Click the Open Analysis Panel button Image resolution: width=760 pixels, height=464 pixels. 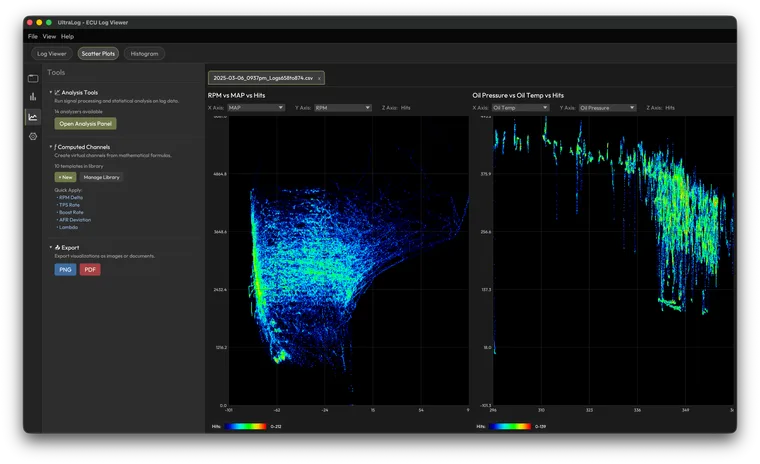85,124
